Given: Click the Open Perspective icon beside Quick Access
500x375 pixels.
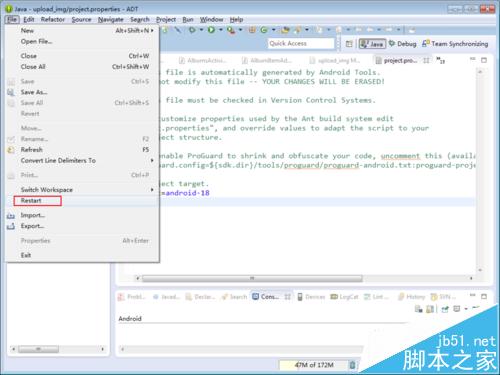Looking at the screenshot, I should [x=349, y=44].
